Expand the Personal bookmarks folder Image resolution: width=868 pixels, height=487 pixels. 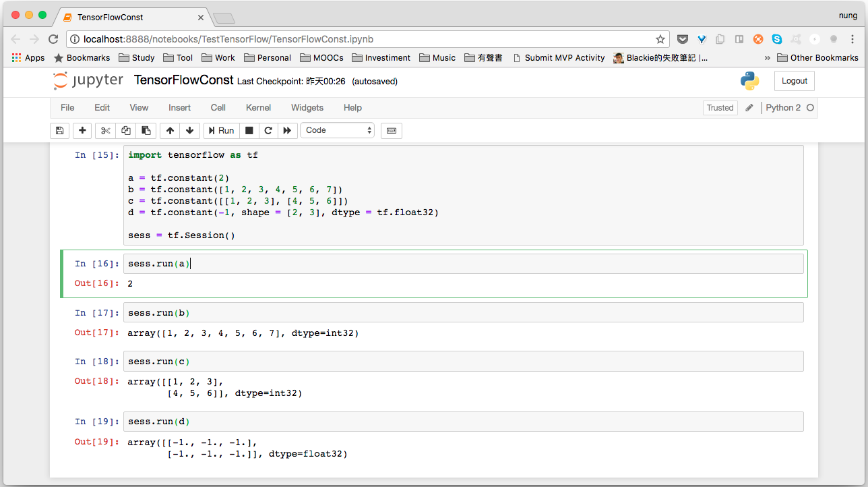268,58
